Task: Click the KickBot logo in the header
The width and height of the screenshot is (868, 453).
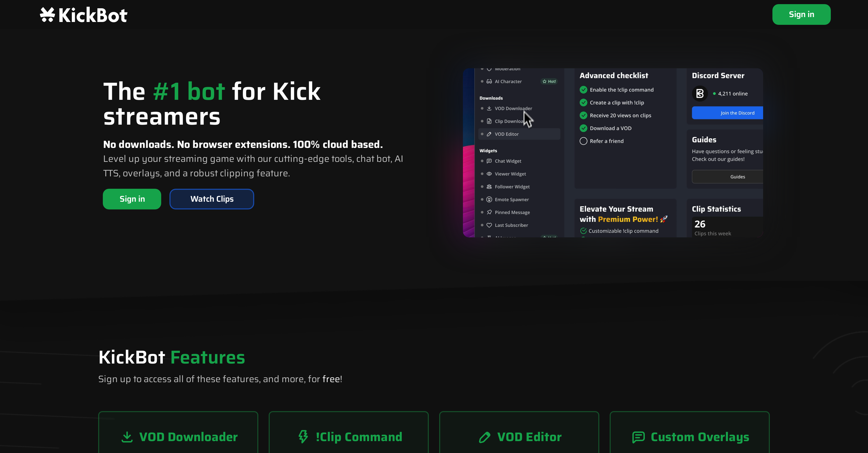Action: click(x=83, y=14)
